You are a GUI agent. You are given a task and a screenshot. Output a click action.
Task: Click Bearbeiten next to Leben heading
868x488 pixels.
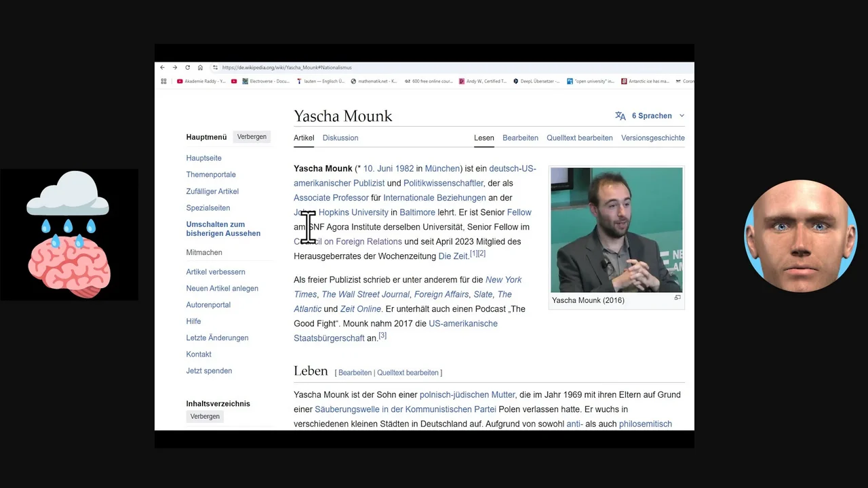355,373
